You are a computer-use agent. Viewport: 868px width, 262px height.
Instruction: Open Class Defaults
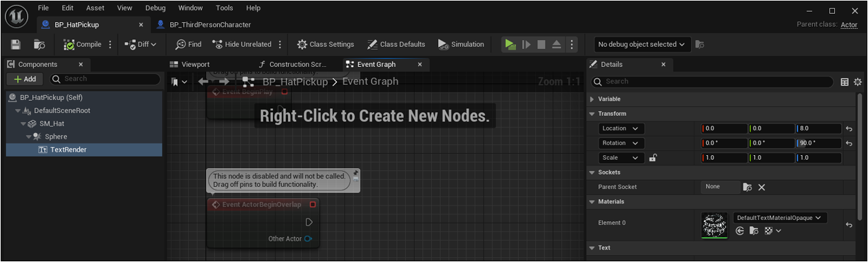point(396,44)
